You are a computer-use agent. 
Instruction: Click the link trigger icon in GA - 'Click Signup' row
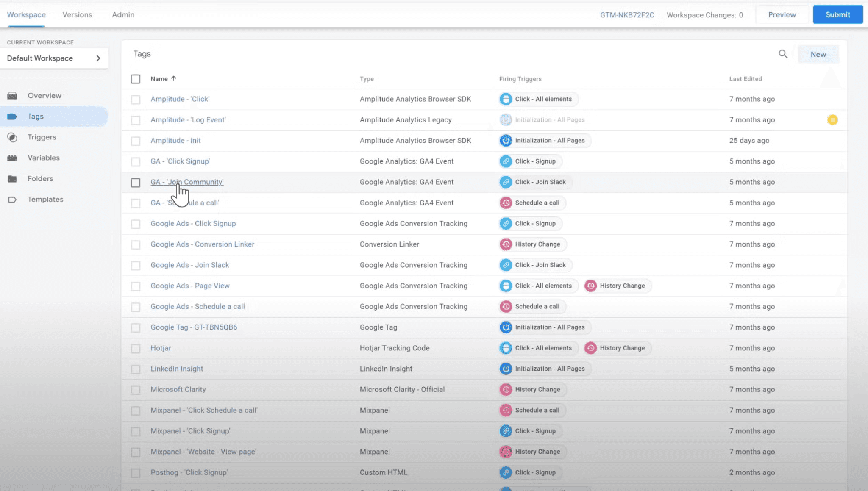(x=506, y=161)
